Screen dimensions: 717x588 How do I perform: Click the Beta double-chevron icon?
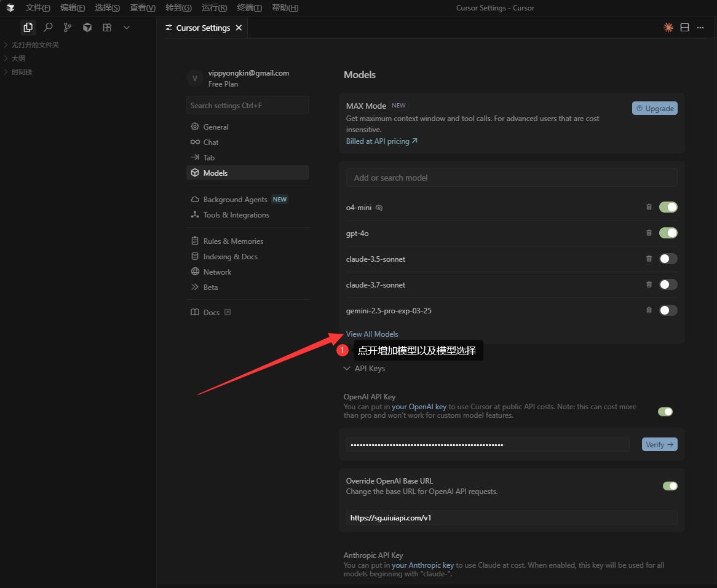point(195,287)
